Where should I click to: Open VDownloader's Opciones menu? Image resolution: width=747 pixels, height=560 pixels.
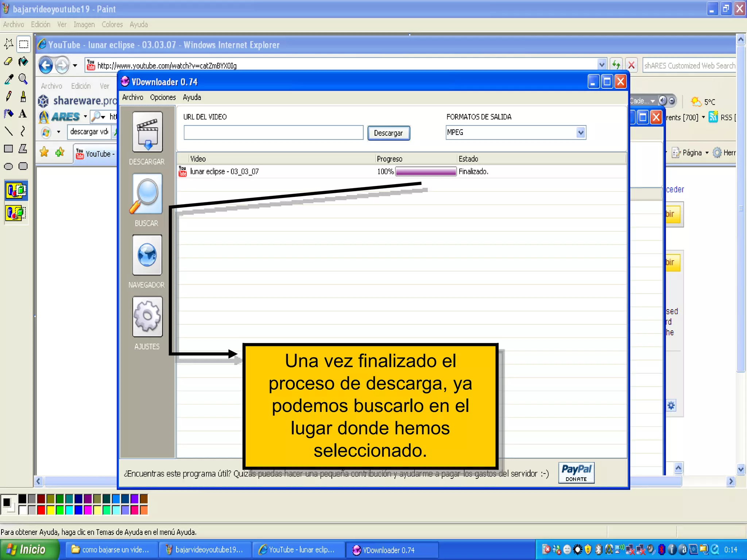pyautogui.click(x=163, y=97)
